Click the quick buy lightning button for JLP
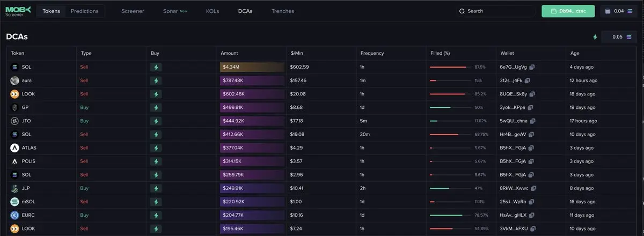The height and width of the screenshot is (236, 644). pyautogui.click(x=156, y=188)
